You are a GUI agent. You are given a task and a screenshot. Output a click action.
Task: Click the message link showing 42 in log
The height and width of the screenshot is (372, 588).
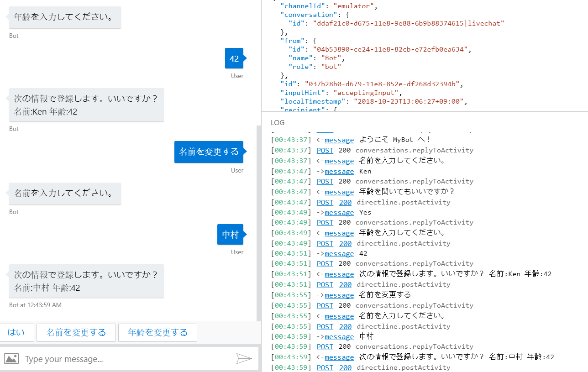(x=339, y=253)
